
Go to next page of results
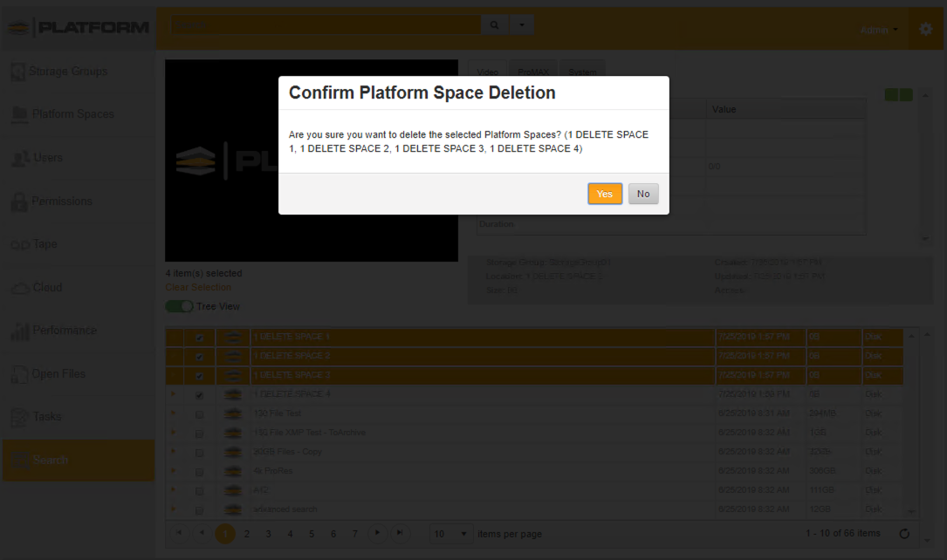click(377, 533)
